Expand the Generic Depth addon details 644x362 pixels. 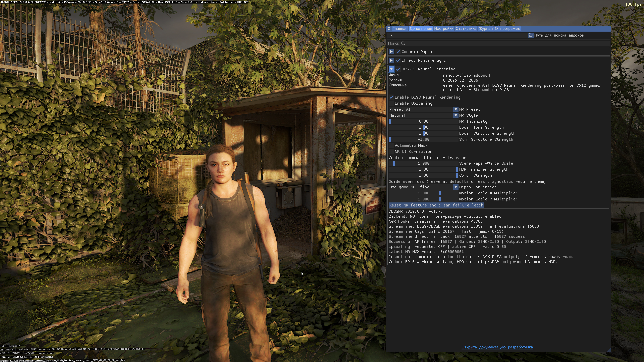391,52
